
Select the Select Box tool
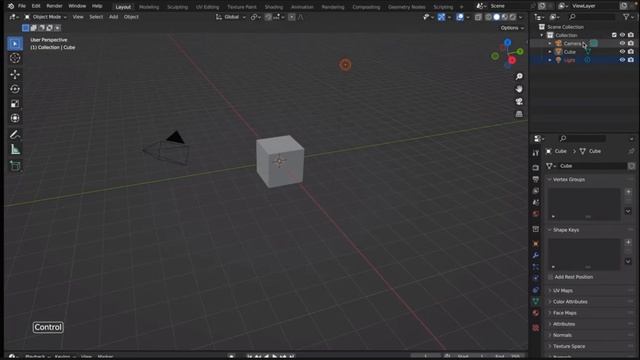pos(15,43)
